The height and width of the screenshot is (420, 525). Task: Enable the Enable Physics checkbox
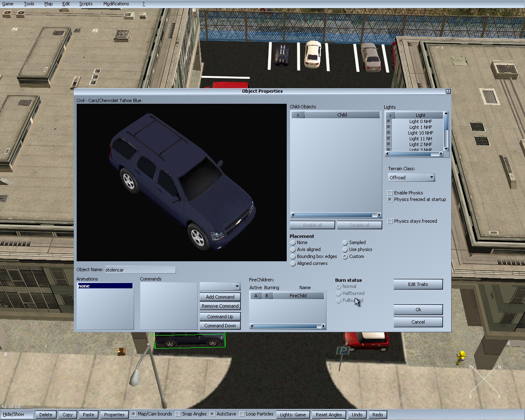390,193
